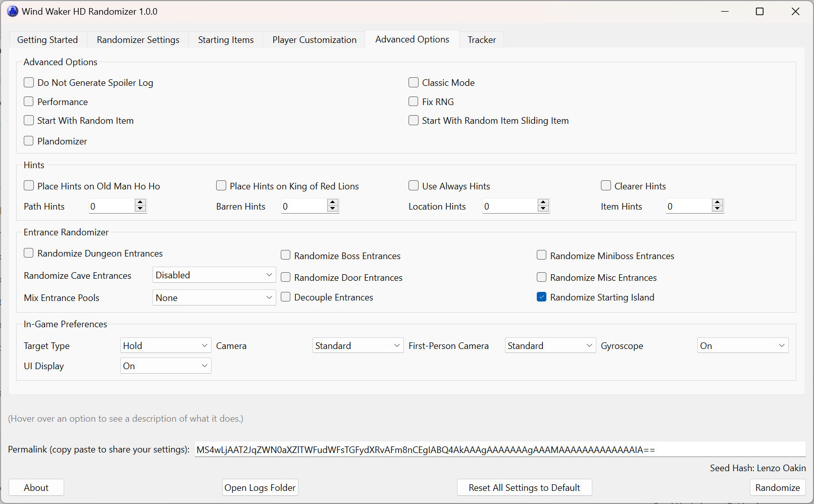Check Place Hints on Old Man Ho Ho

29,186
